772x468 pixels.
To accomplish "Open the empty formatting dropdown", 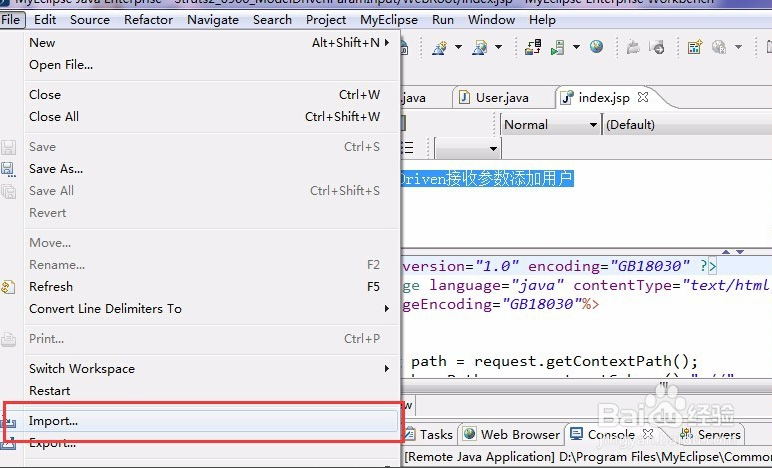I will (468, 148).
